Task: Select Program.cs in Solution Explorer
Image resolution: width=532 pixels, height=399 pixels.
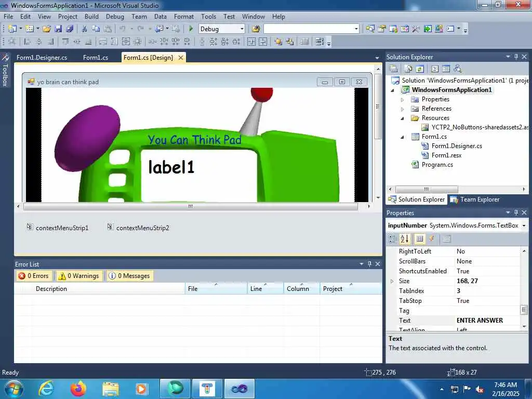Action: click(x=437, y=165)
